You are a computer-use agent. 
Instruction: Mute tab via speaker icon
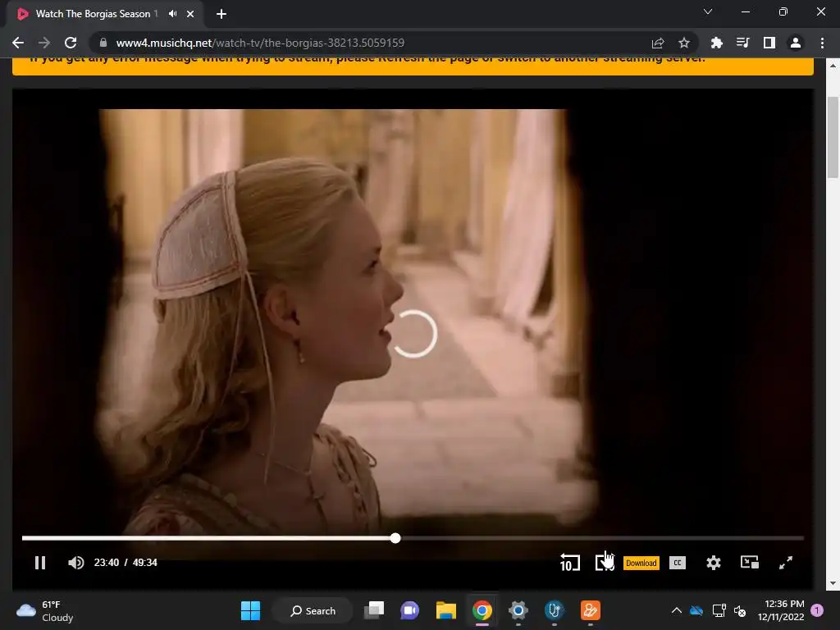pos(172,14)
